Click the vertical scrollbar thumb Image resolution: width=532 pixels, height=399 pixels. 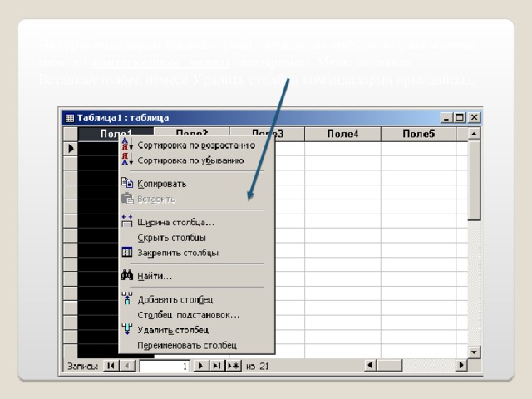click(x=474, y=180)
